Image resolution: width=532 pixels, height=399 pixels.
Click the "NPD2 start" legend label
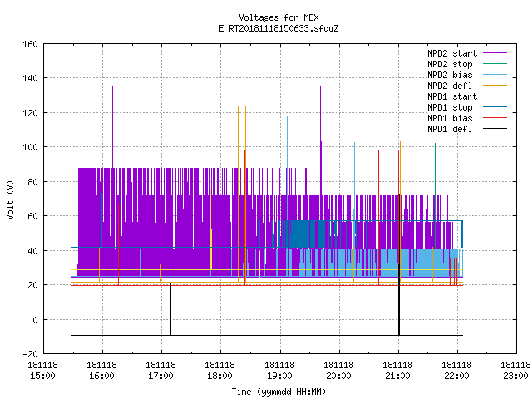(452, 53)
